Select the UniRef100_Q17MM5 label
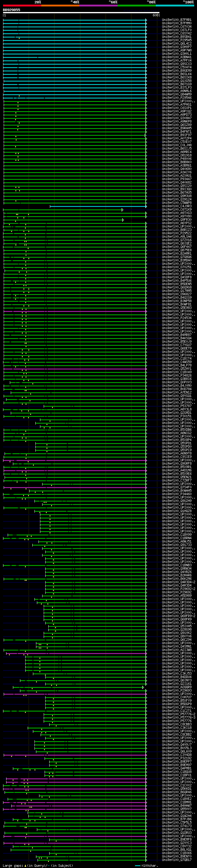 tap(176, 291)
